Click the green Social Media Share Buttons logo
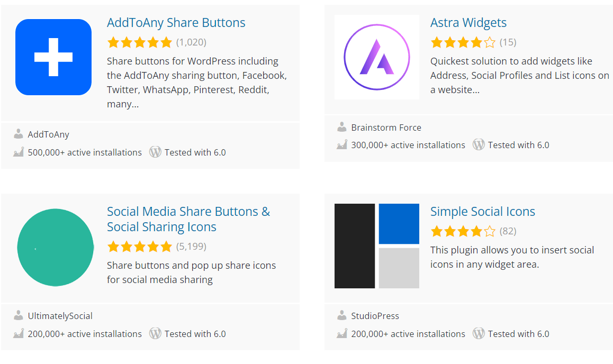 pyautogui.click(x=55, y=247)
